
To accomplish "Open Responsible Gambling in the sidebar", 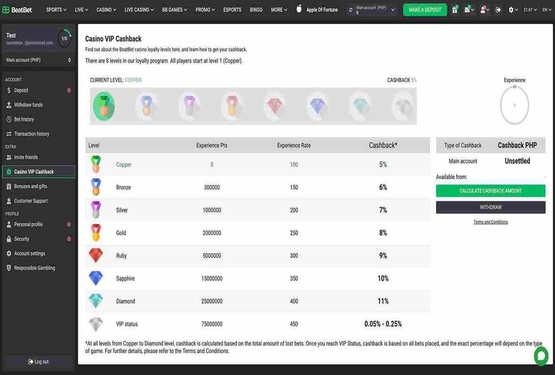I will 38,268.
